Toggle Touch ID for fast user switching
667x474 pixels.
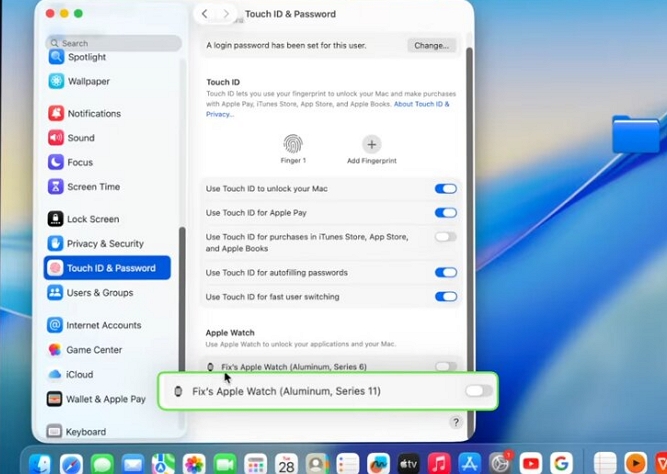446,297
